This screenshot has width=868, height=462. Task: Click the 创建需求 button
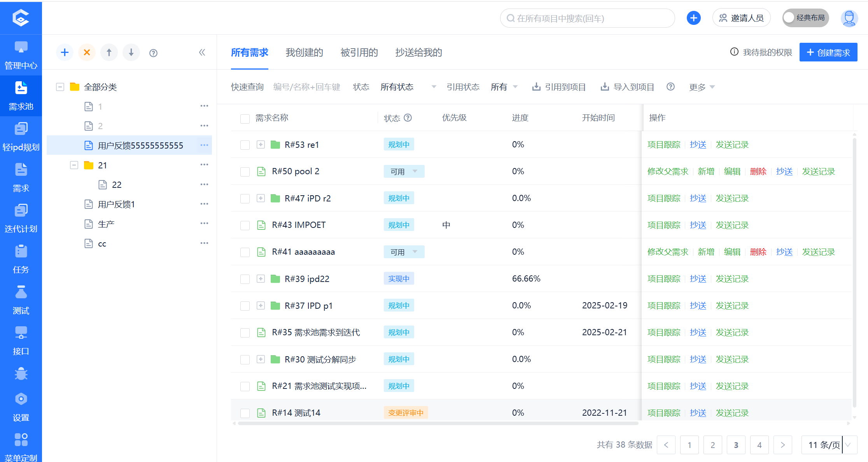pos(828,52)
